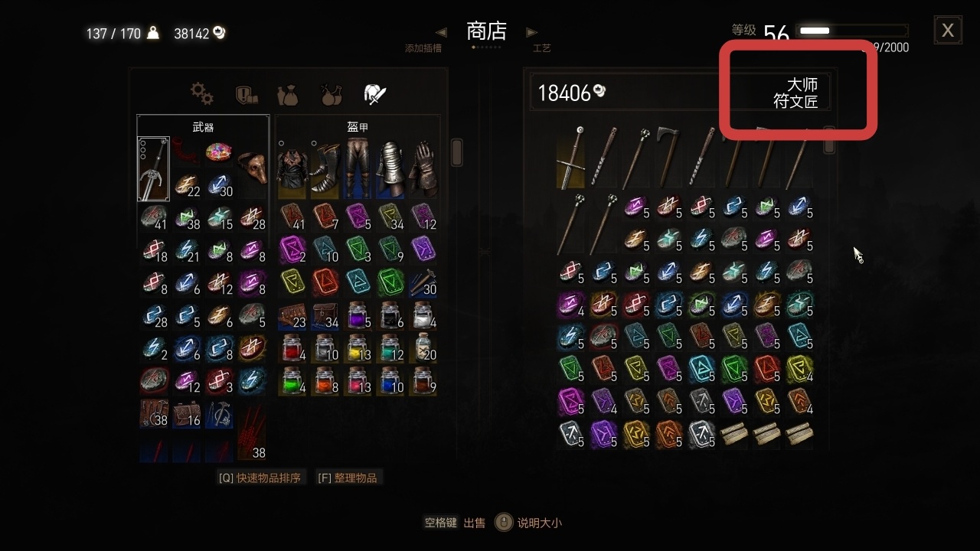The width and height of the screenshot is (980, 551).
Task: Click the 整理物品 organize items button
Action: pos(348,478)
